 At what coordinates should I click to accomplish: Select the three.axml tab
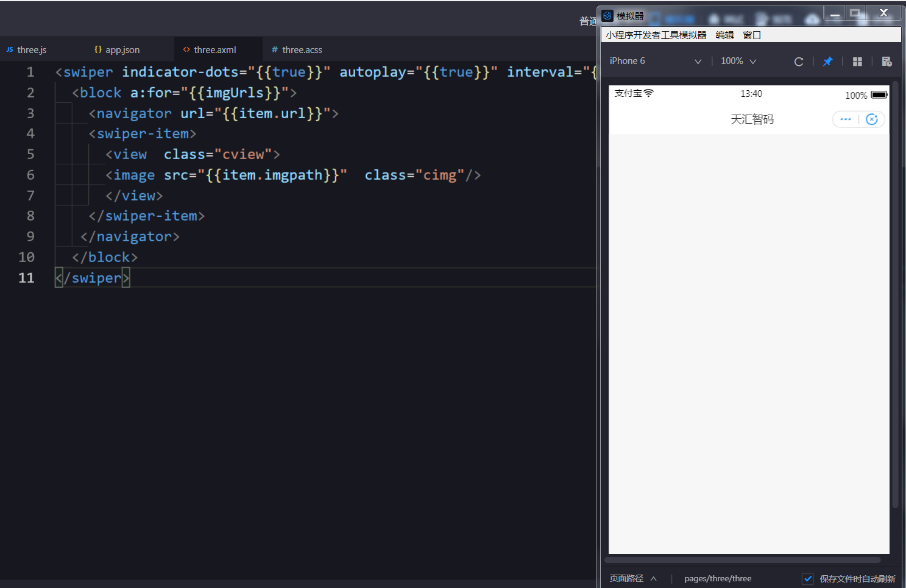click(x=218, y=49)
